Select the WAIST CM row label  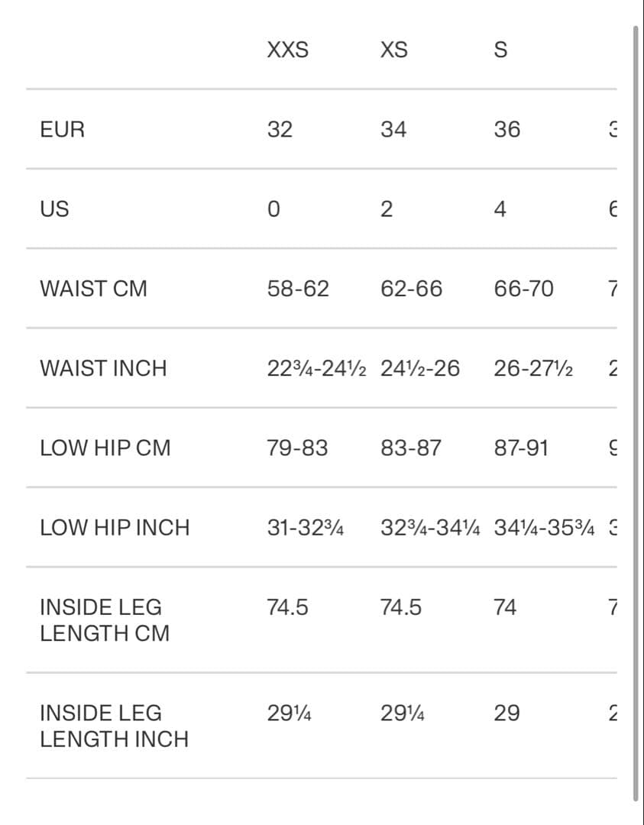(93, 289)
